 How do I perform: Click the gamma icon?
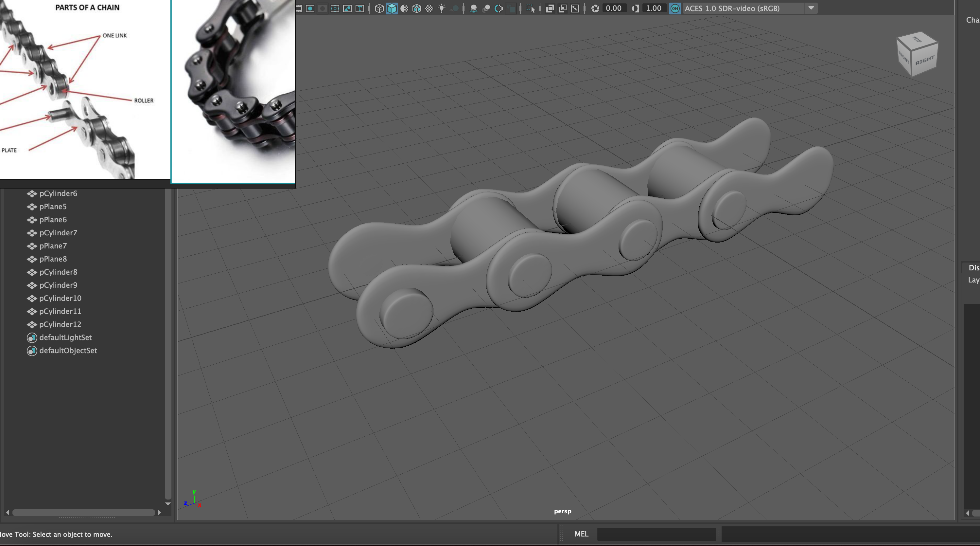(635, 9)
